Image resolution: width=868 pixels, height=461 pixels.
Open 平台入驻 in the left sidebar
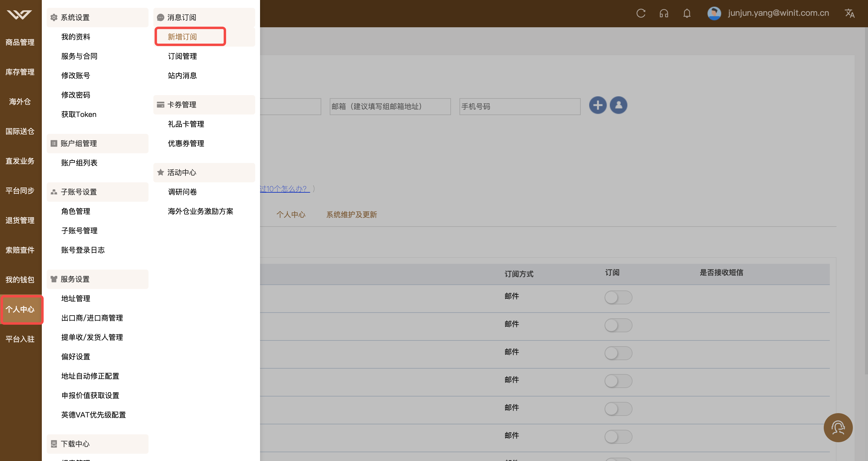[x=20, y=339]
